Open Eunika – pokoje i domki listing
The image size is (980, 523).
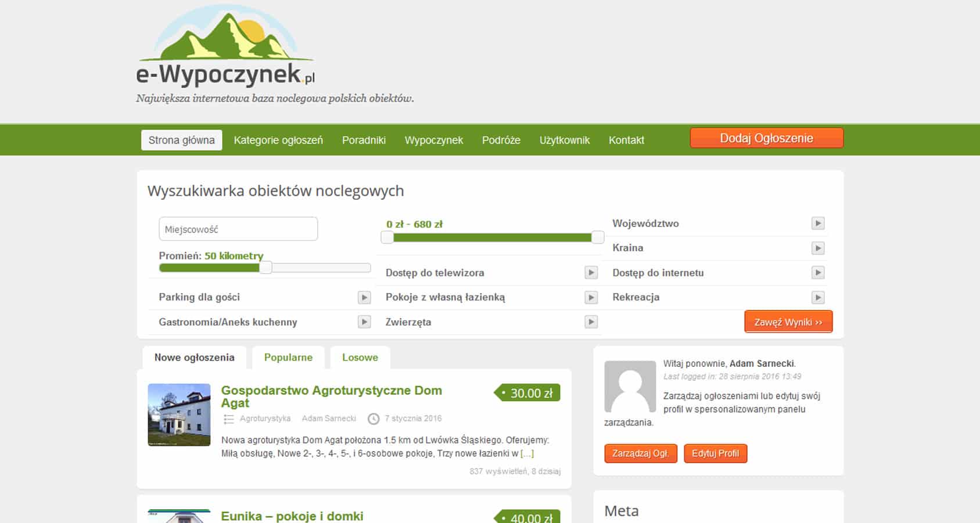pyautogui.click(x=292, y=516)
